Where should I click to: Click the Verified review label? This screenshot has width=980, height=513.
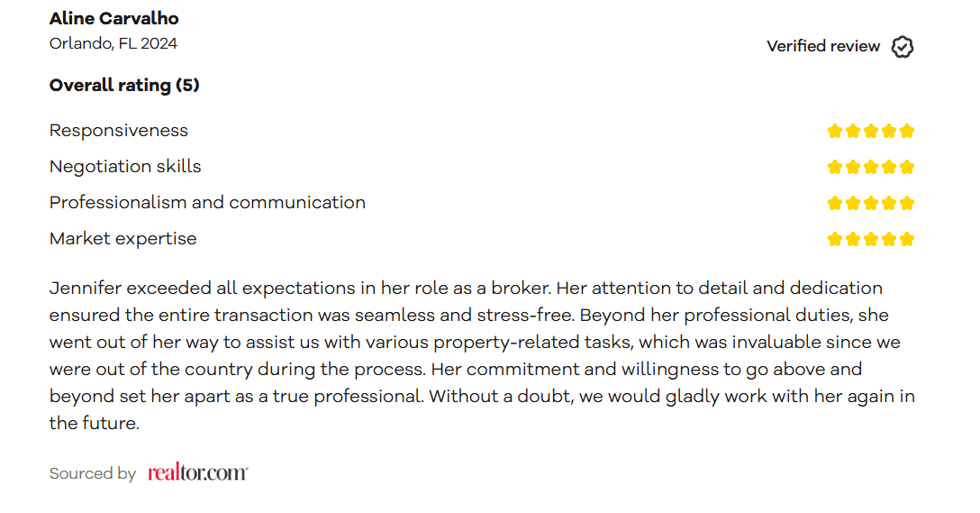[x=823, y=46]
